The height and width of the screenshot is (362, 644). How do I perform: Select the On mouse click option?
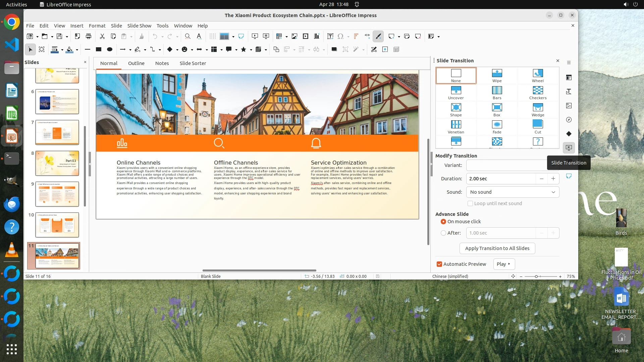point(443,222)
